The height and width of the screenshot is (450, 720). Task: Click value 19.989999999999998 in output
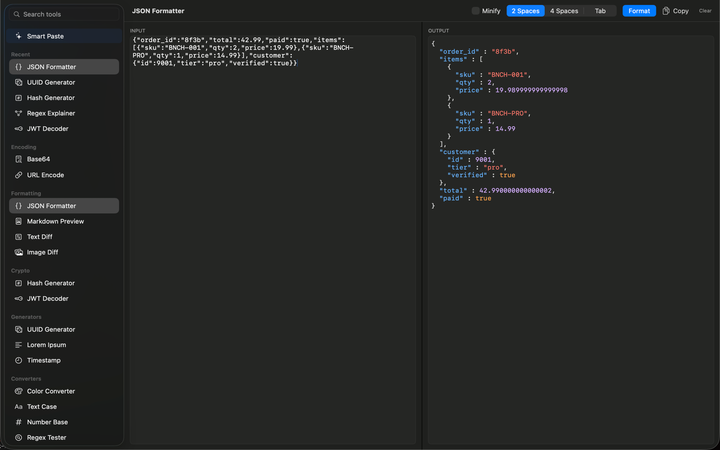click(531, 90)
